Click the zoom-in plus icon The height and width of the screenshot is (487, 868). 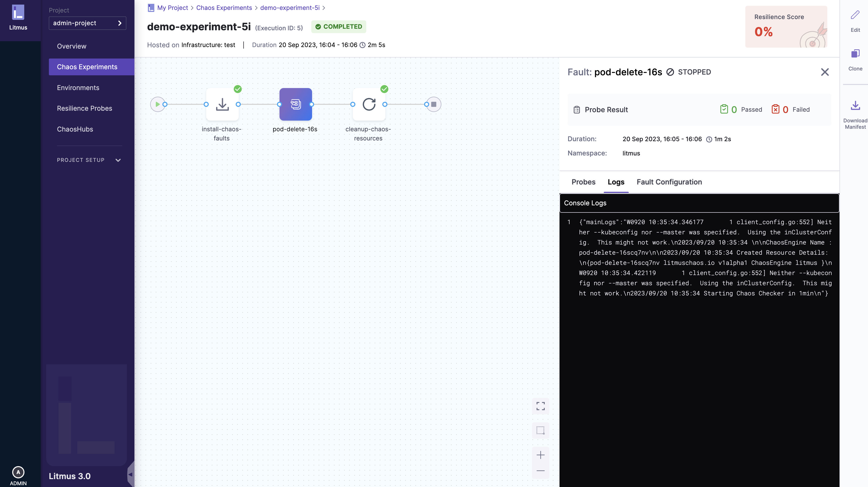(x=540, y=455)
